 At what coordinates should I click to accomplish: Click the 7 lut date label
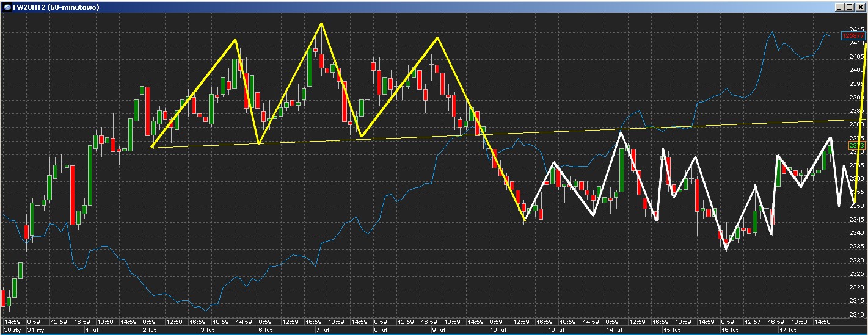coord(323,330)
